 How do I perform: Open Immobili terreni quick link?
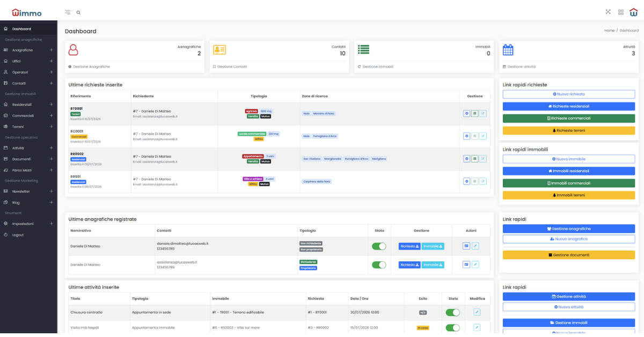click(x=569, y=195)
